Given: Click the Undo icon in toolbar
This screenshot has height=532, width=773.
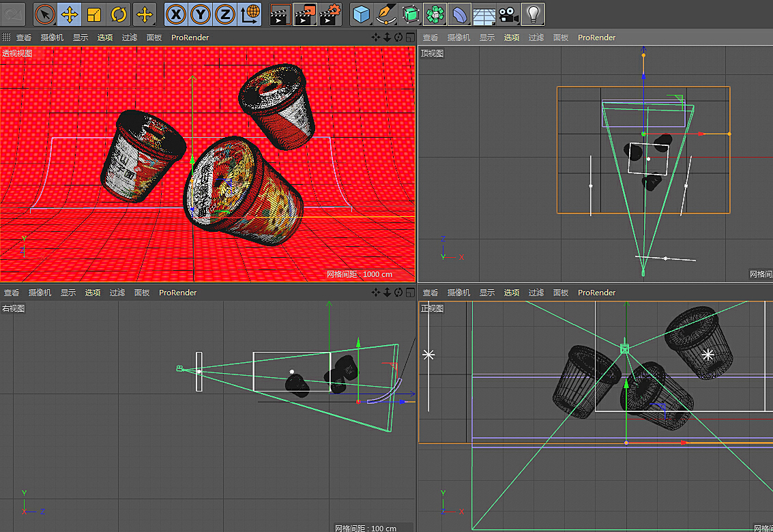Looking at the screenshot, I should coord(14,14).
